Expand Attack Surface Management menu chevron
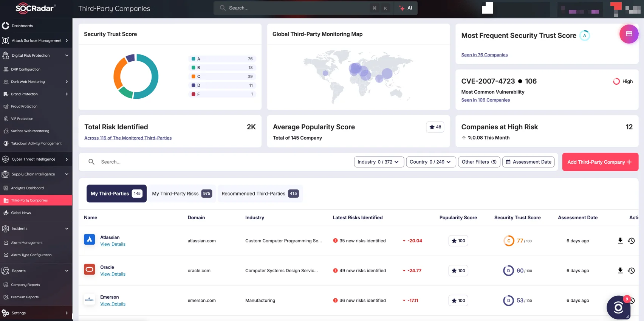This screenshot has width=644, height=321. [x=67, y=40]
